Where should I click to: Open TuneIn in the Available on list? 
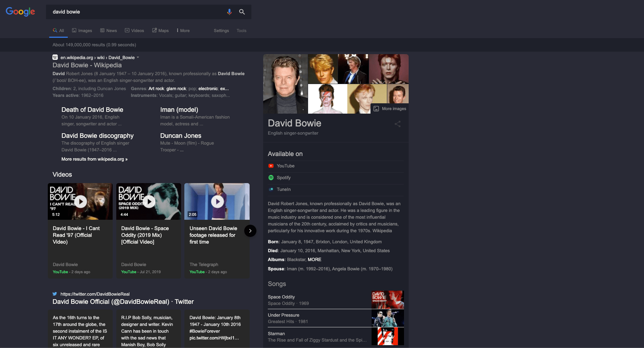(x=336, y=189)
